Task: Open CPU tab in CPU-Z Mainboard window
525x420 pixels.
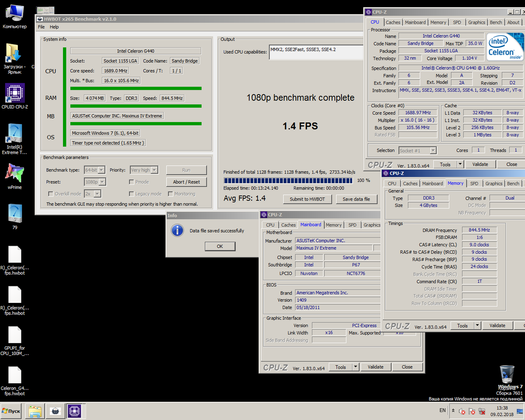Action: (270, 225)
